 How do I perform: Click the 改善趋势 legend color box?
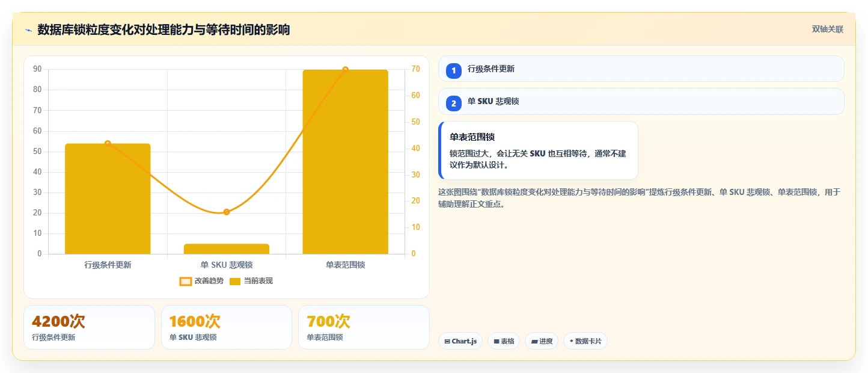(185, 282)
